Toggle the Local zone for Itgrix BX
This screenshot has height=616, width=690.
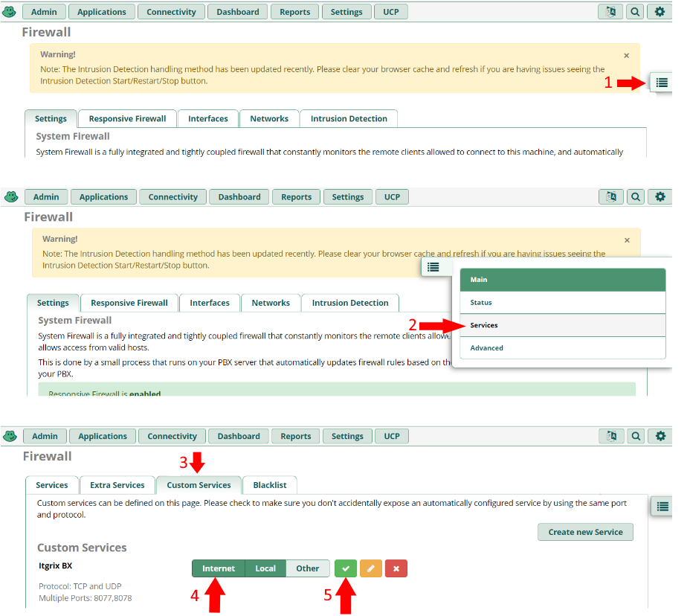coord(265,568)
